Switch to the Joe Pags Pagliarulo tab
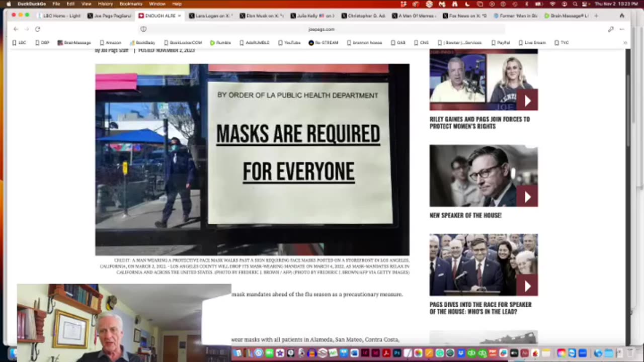This screenshot has width=644, height=362. [109, 16]
